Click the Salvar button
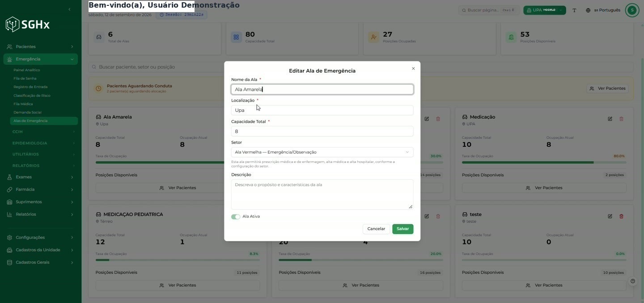The image size is (644, 303). (x=402, y=229)
